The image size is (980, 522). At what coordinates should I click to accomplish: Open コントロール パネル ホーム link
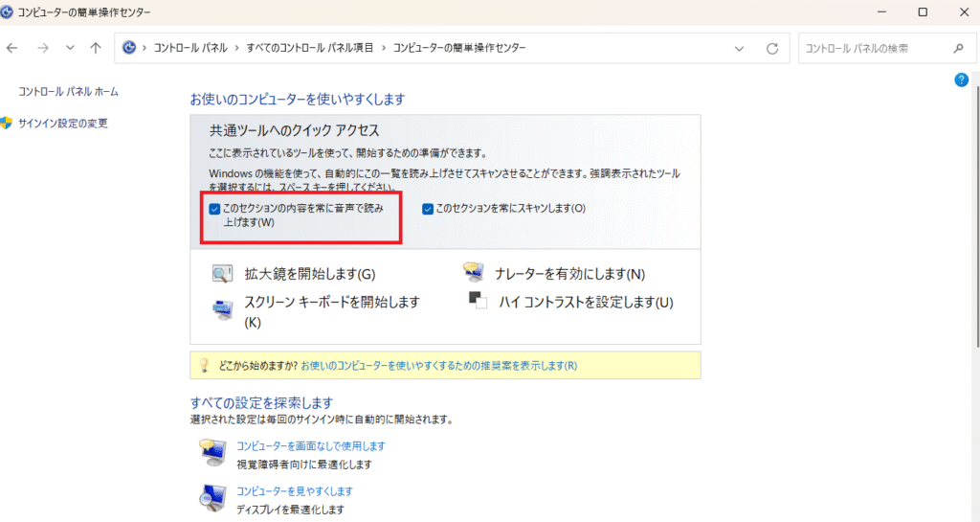pos(68,92)
